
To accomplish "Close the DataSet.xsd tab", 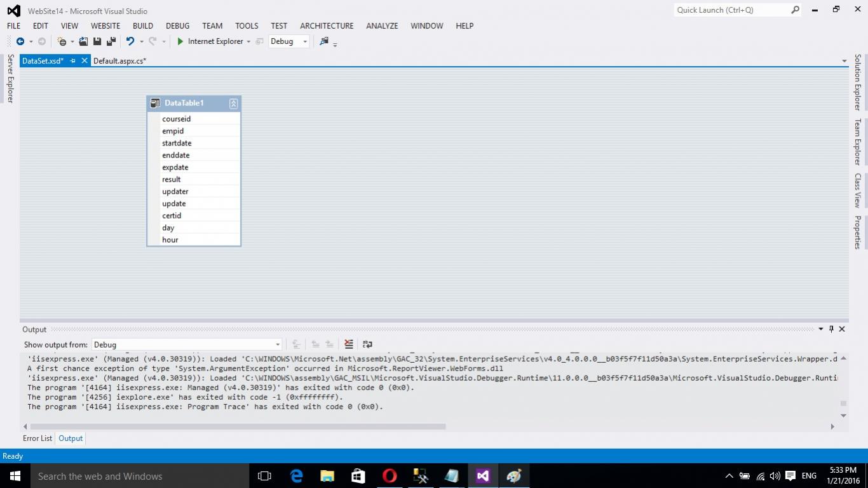I will click(x=84, y=61).
